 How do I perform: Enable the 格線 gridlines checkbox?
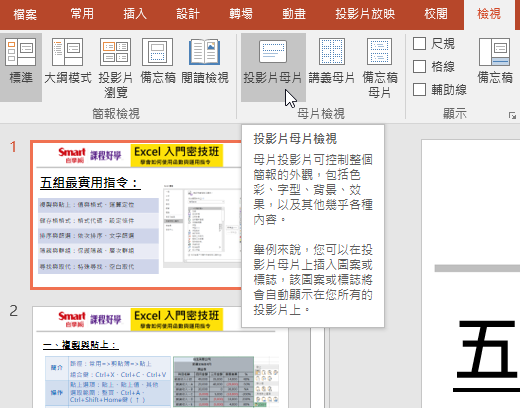(x=419, y=66)
